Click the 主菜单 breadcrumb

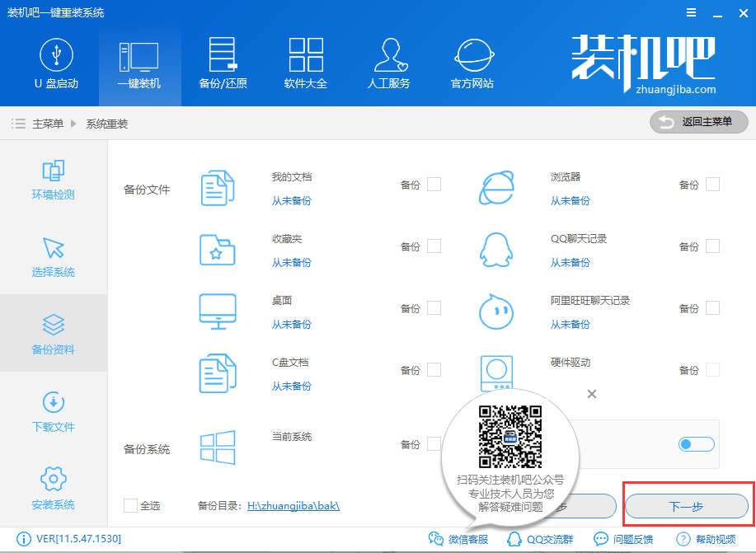pyautogui.click(x=48, y=124)
